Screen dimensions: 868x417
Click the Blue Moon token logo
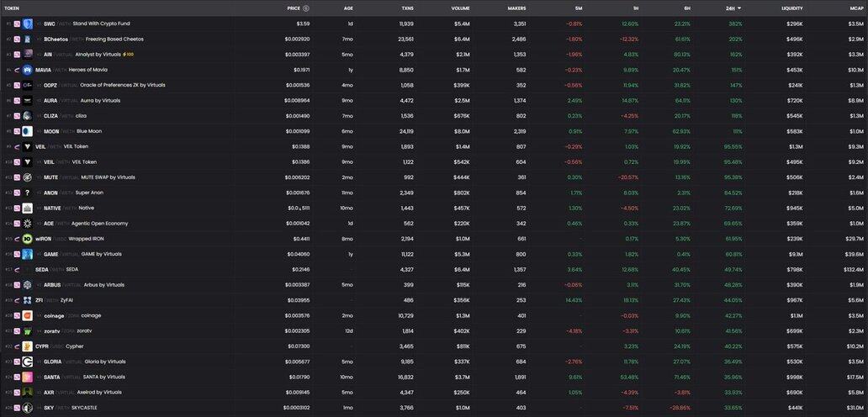[x=28, y=131]
